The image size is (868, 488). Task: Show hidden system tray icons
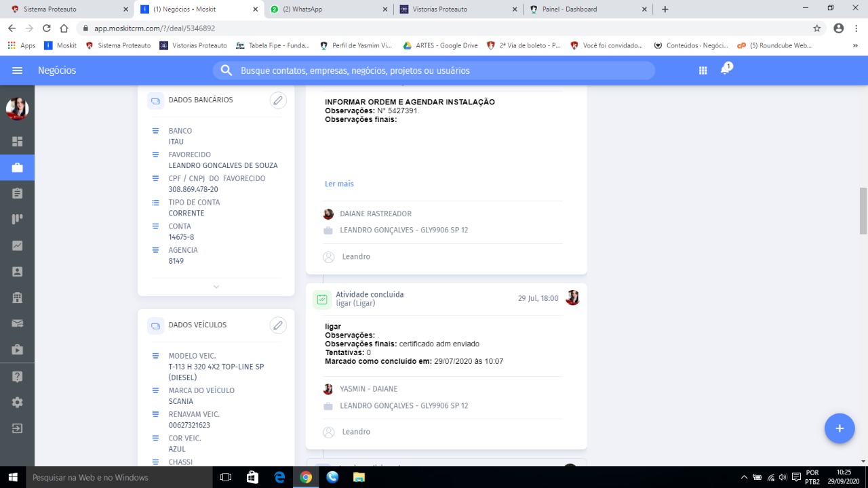coord(744,477)
